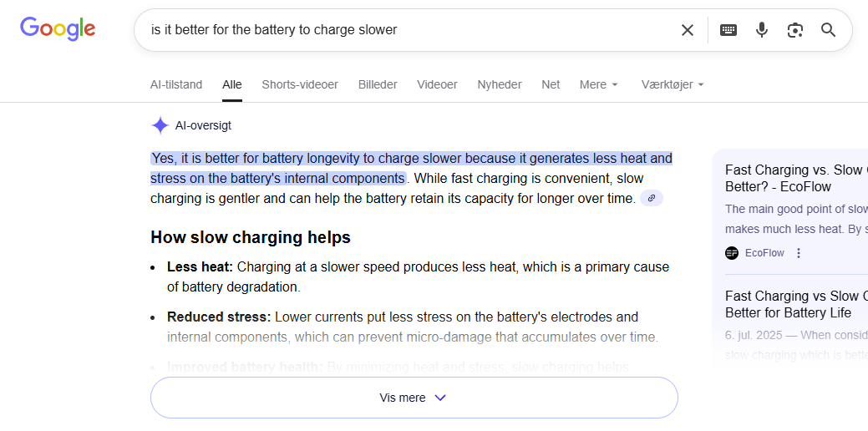The height and width of the screenshot is (431, 868).
Task: Open the on-screen keyboard input tool
Action: 728,30
